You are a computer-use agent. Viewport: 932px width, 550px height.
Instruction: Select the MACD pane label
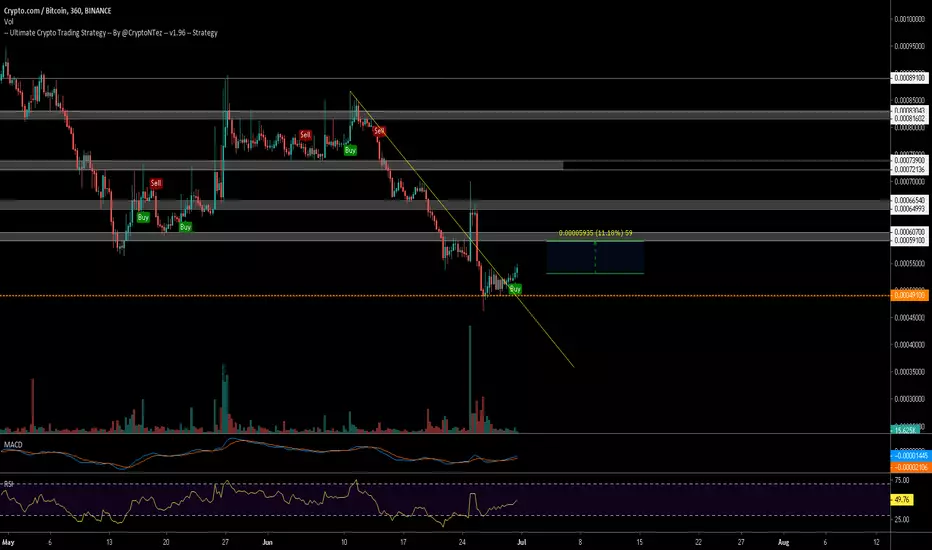(x=13, y=445)
